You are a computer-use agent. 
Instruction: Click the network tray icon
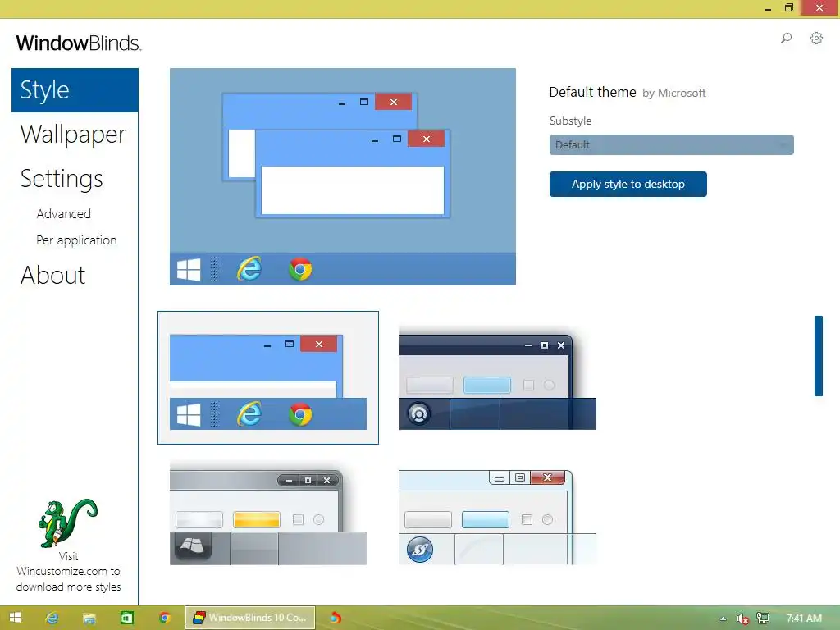coord(763,619)
